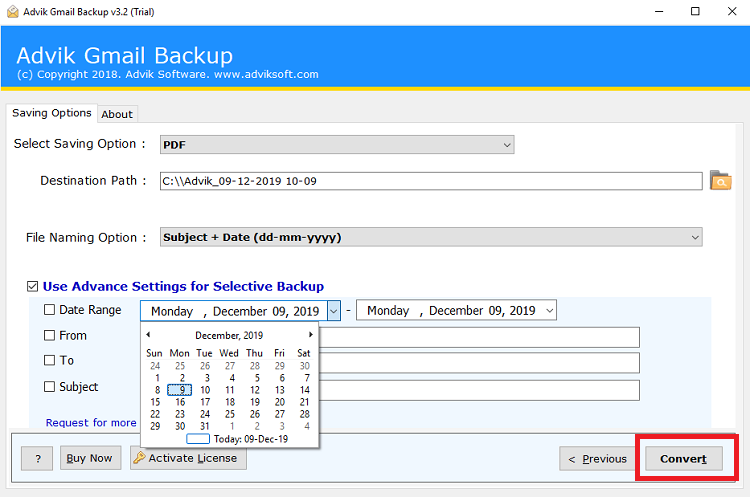The height and width of the screenshot is (497, 750).
Task: Enable the From filter checkbox
Action: pos(49,335)
